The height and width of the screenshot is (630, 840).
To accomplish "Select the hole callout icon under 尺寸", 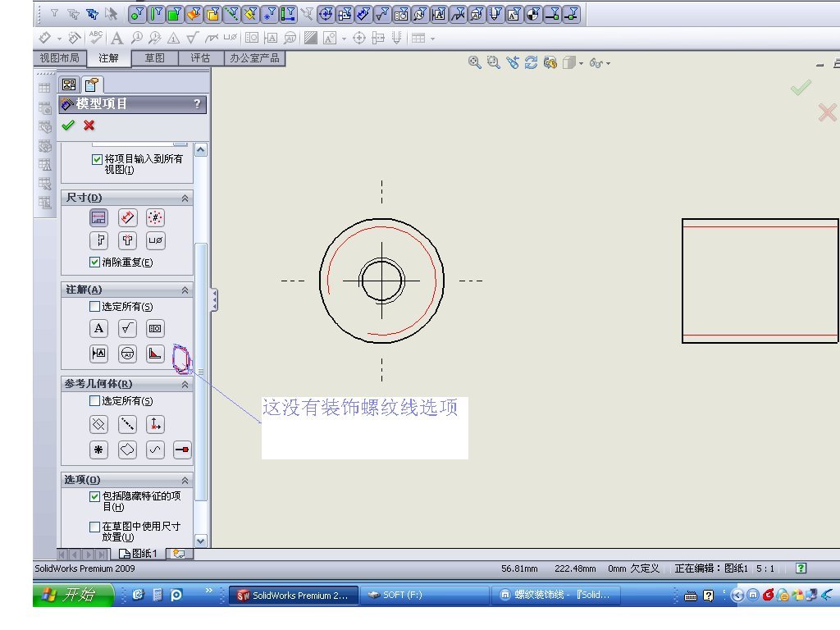I will click(x=155, y=240).
